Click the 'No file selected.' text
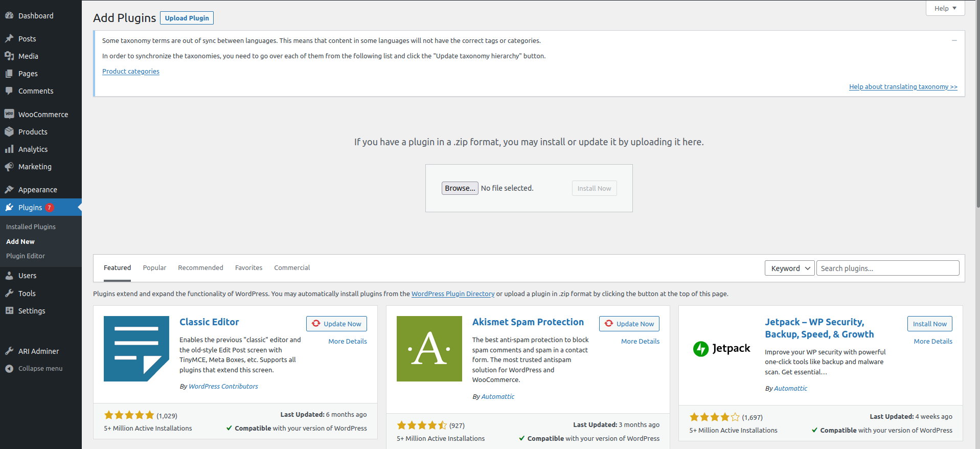 (507, 188)
